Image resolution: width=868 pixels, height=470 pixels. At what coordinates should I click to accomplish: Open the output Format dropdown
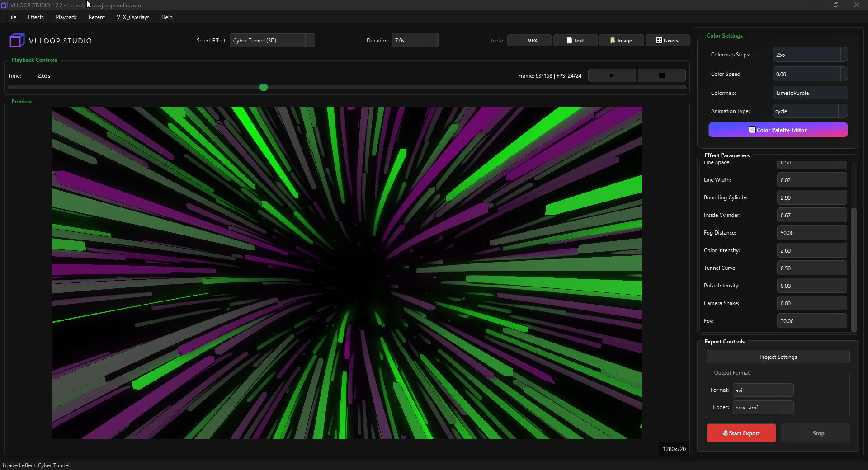763,390
